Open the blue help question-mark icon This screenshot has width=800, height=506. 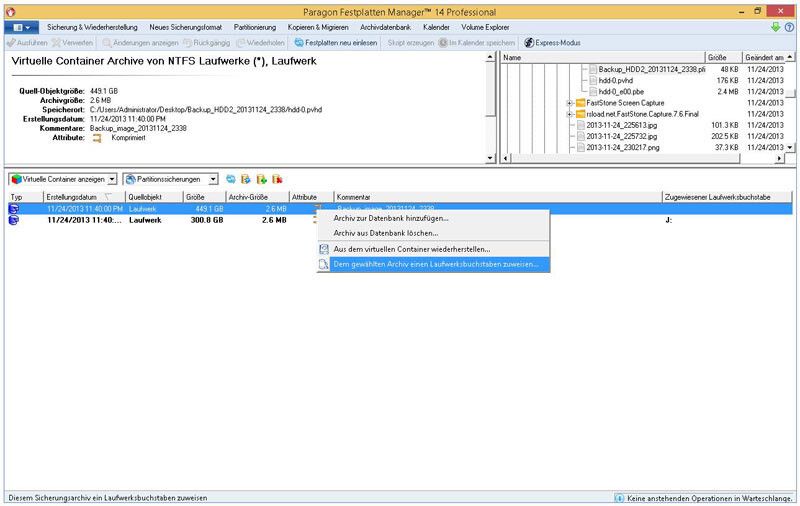tap(789, 27)
